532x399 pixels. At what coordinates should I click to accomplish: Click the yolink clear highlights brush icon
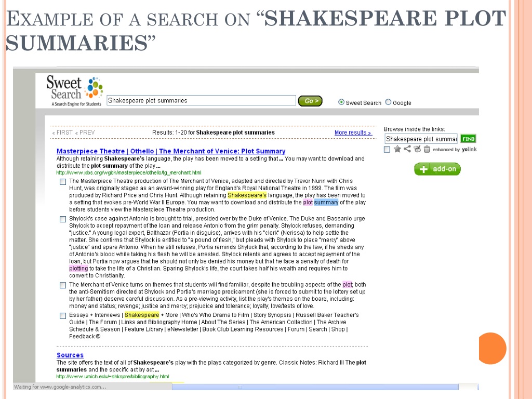(x=417, y=149)
